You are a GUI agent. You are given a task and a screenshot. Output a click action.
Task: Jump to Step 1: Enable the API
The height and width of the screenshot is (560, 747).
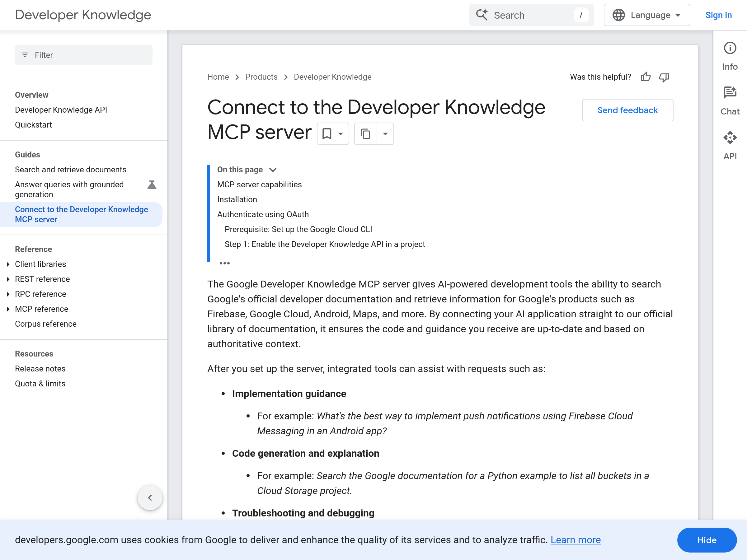tap(325, 244)
